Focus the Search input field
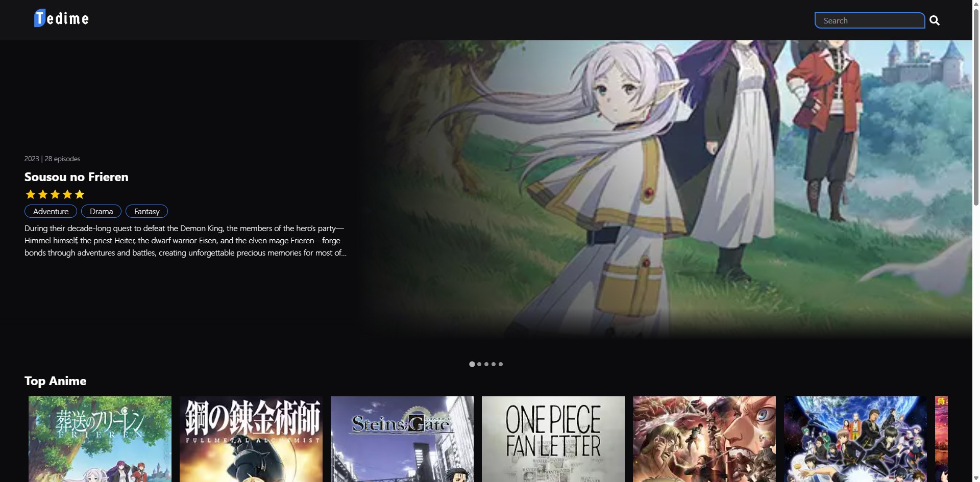The height and width of the screenshot is (482, 980). pos(869,20)
